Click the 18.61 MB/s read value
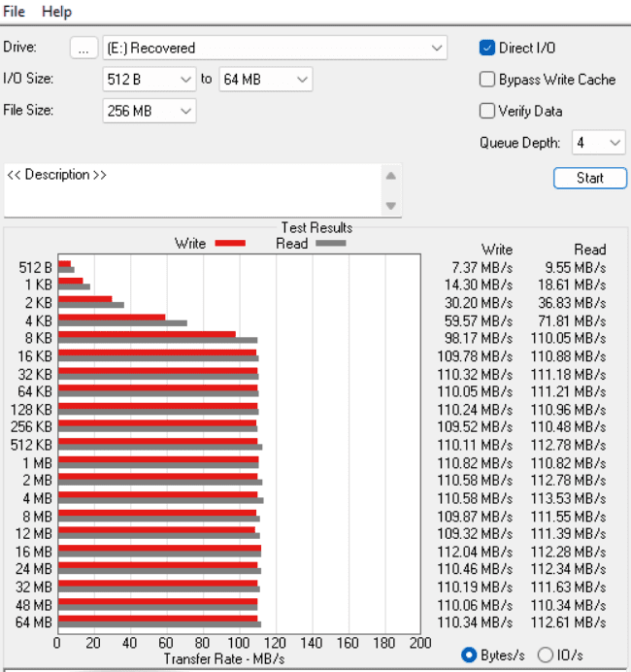The width and height of the screenshot is (631, 672). (572, 285)
